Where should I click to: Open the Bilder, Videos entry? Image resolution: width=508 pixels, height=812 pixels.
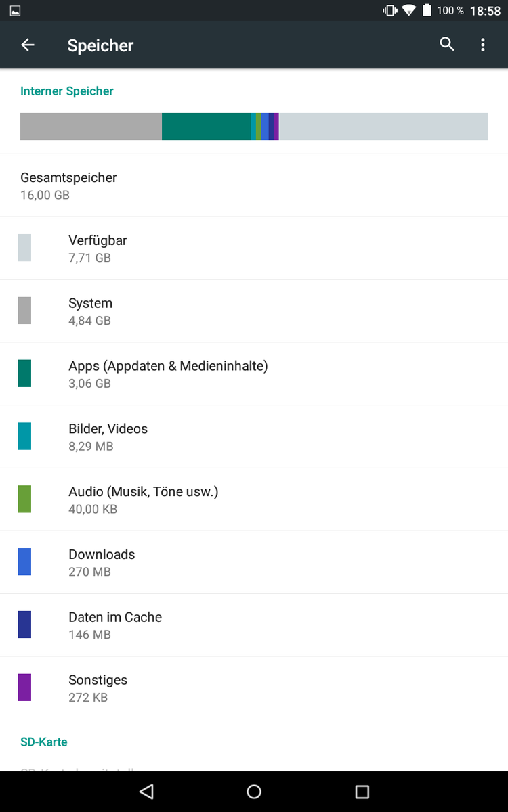(x=254, y=437)
